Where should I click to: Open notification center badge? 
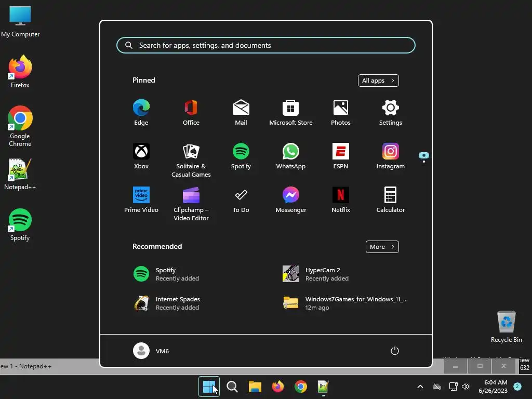point(517,387)
